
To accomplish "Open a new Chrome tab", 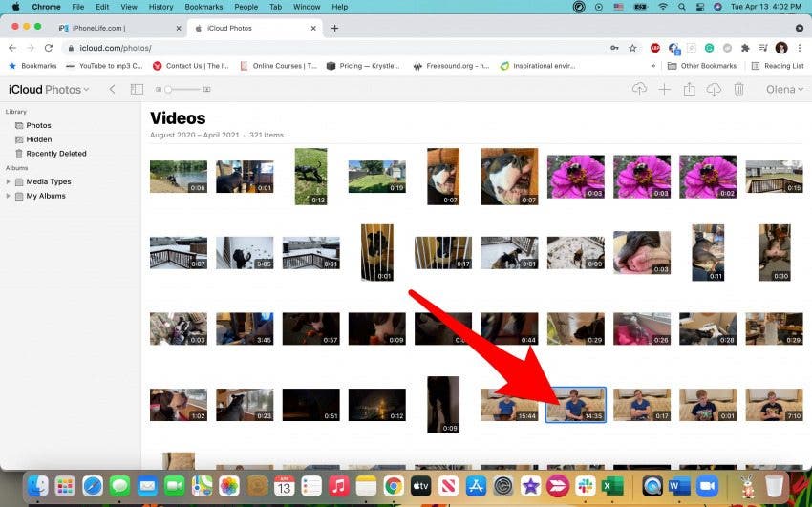I will (x=334, y=28).
